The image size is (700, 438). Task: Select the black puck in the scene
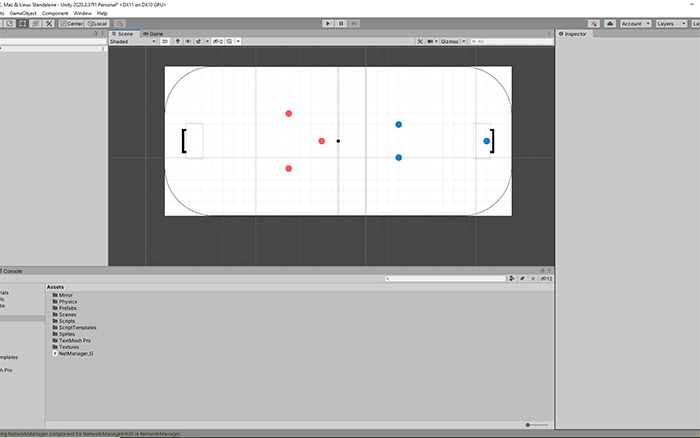[338, 141]
